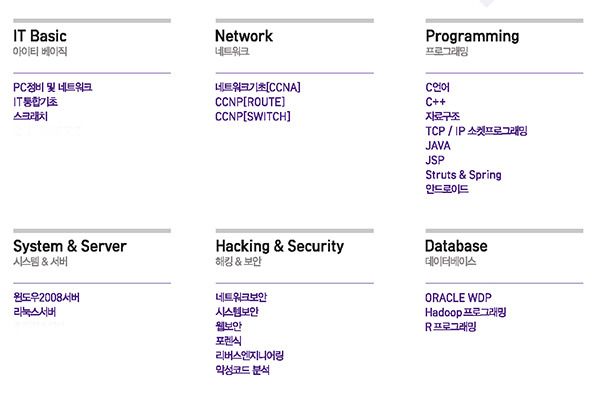Select the CCNP[SWITCH] course
Viewport: 600px width, 395px height.
coord(253,116)
